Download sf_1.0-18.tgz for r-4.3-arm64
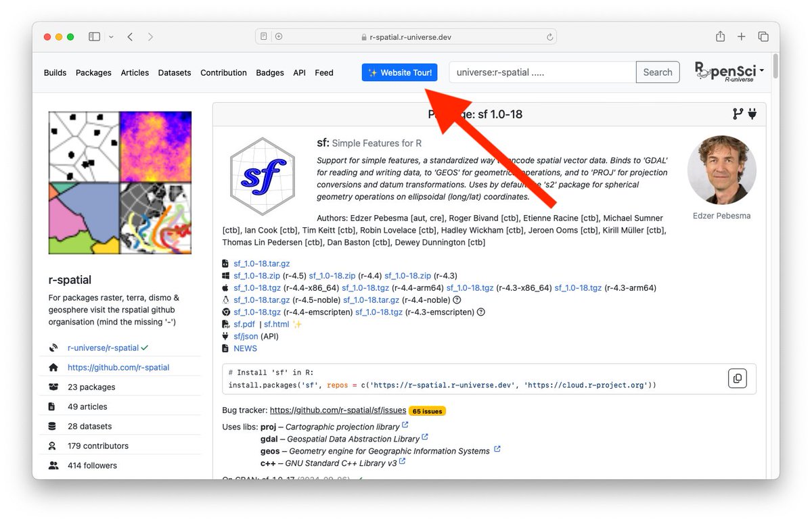812x522 pixels. [x=578, y=288]
